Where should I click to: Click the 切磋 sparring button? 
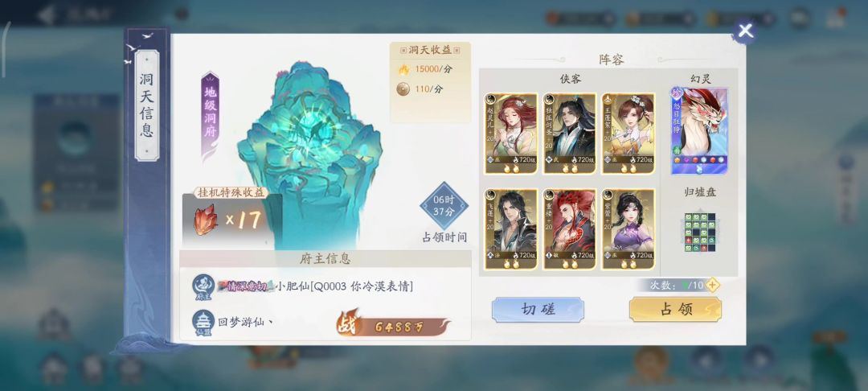click(538, 310)
